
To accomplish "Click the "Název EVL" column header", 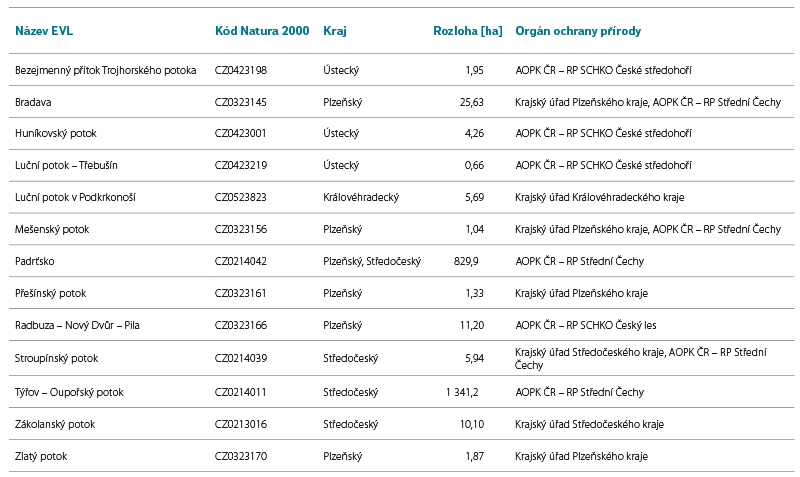I will [44, 31].
